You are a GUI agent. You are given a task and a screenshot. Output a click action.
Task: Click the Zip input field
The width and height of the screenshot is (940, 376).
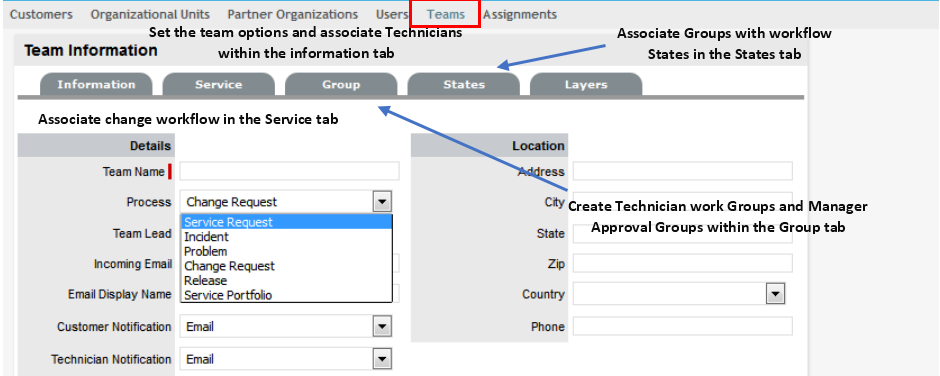pos(682,263)
